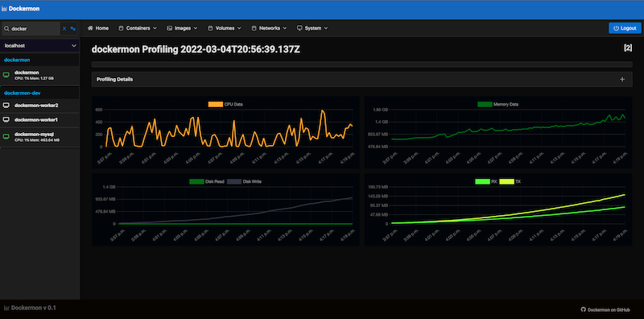Toggle the Disk Read legend item
Screen dimensions: 644x319
pyautogui.click(x=207, y=181)
